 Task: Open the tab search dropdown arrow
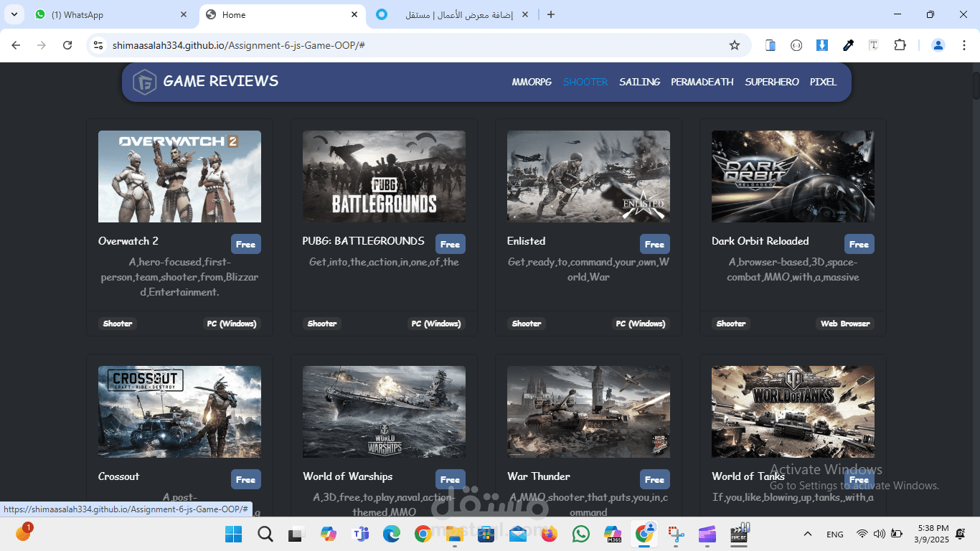point(16,14)
